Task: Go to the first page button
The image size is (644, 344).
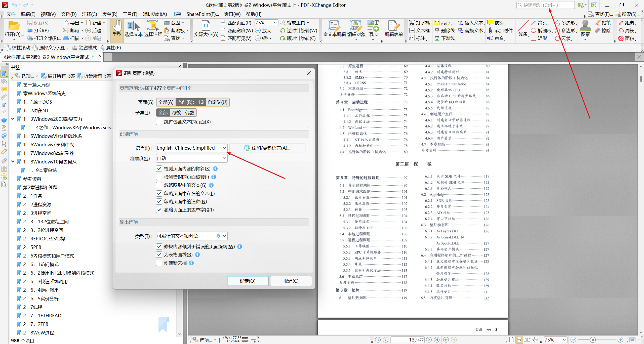Action: pos(378,340)
